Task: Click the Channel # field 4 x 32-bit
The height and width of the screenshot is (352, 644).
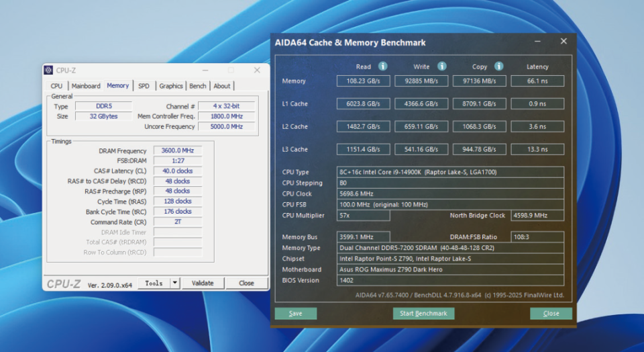Action: click(226, 106)
